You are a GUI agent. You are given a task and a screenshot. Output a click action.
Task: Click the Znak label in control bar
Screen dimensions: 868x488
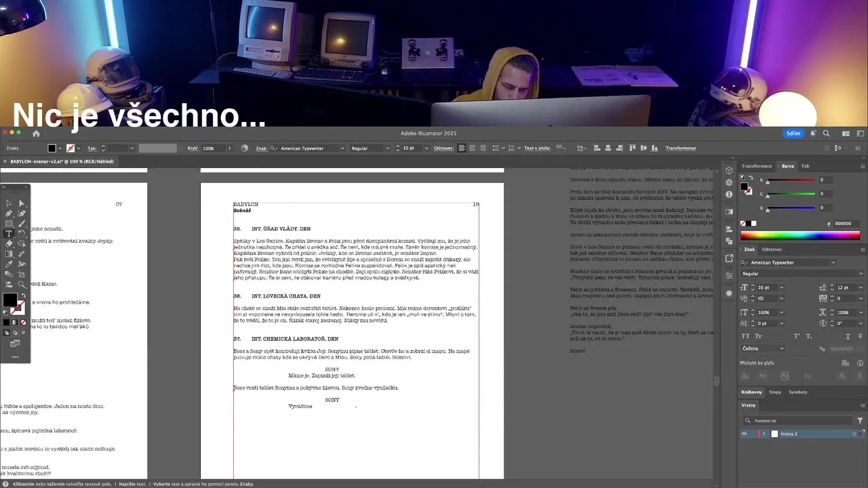(261, 148)
